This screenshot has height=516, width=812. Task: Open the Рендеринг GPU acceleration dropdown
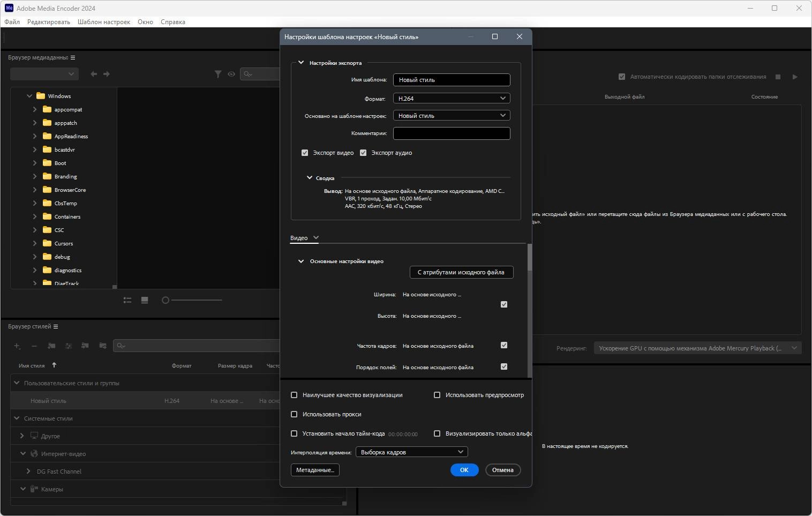(697, 348)
